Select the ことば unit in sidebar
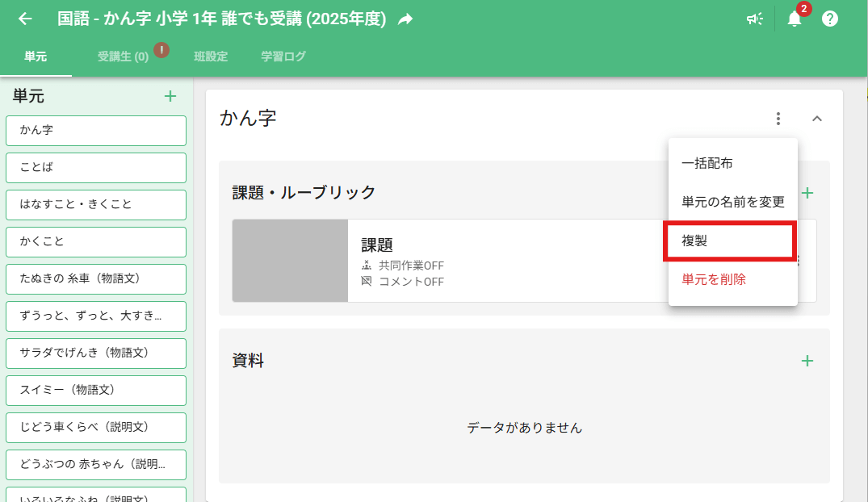This screenshot has width=868, height=502. 96,168
